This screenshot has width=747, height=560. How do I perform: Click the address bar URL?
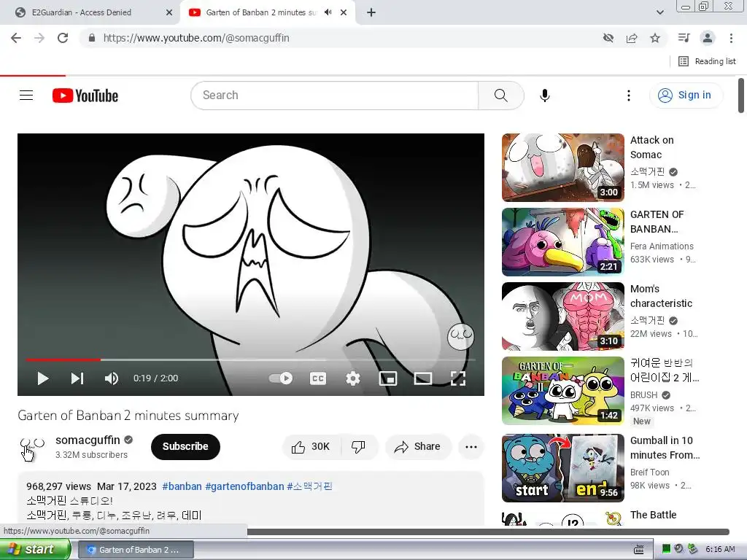click(196, 38)
